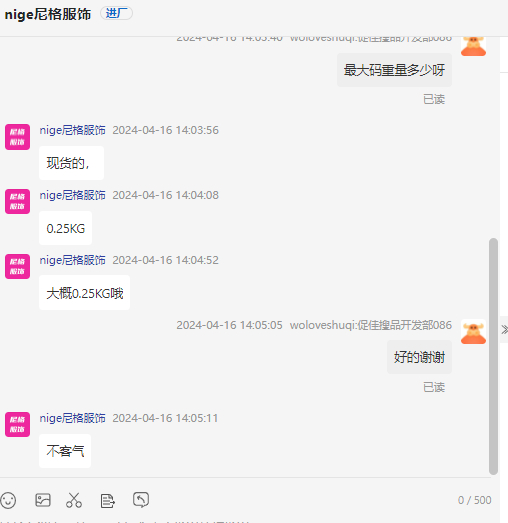Select the scissors screenshot tool
This screenshot has width=508, height=523.
(x=74, y=500)
